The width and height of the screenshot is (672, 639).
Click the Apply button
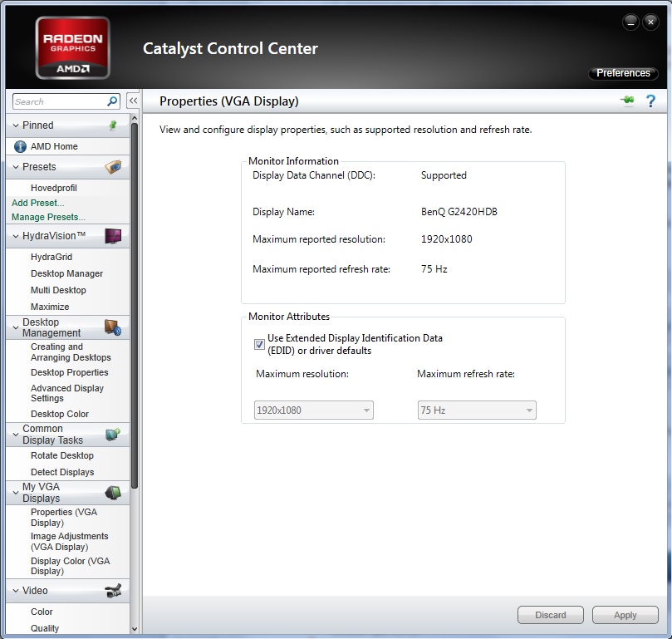(x=625, y=615)
